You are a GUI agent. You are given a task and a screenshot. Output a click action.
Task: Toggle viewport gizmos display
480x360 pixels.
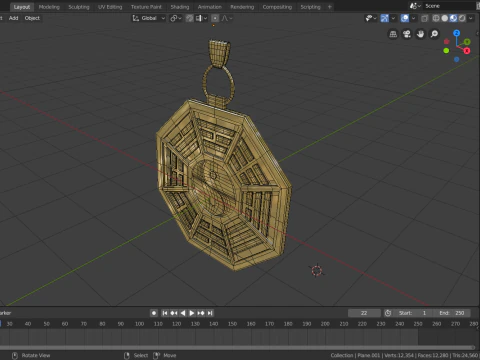[x=384, y=18]
